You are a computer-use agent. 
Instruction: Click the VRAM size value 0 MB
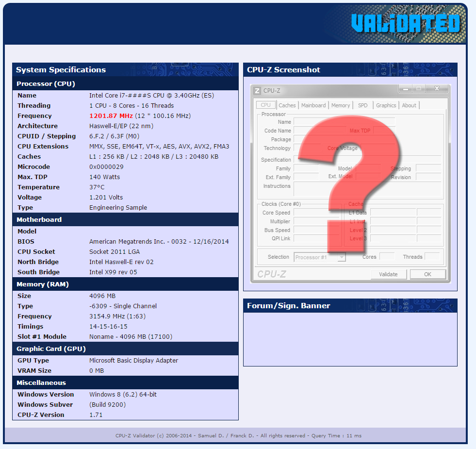click(x=96, y=371)
